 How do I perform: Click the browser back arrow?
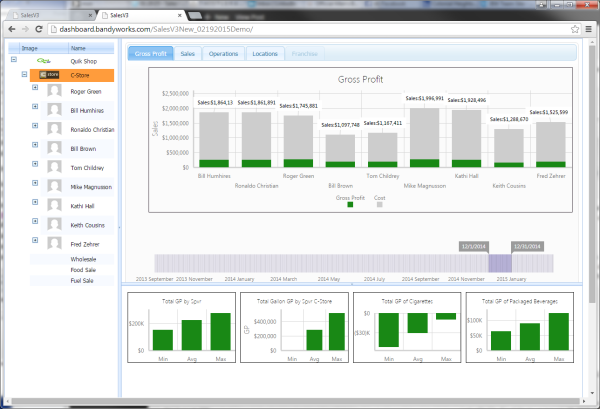12,29
